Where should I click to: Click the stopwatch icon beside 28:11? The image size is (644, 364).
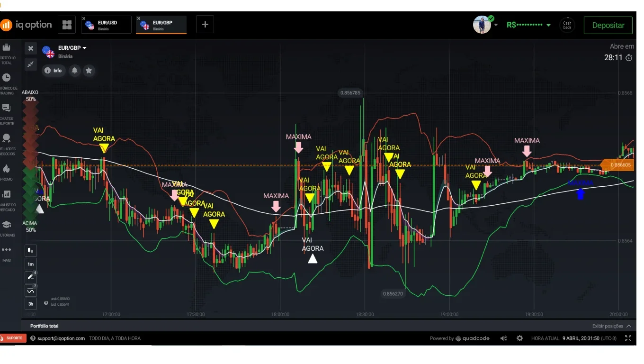(629, 58)
